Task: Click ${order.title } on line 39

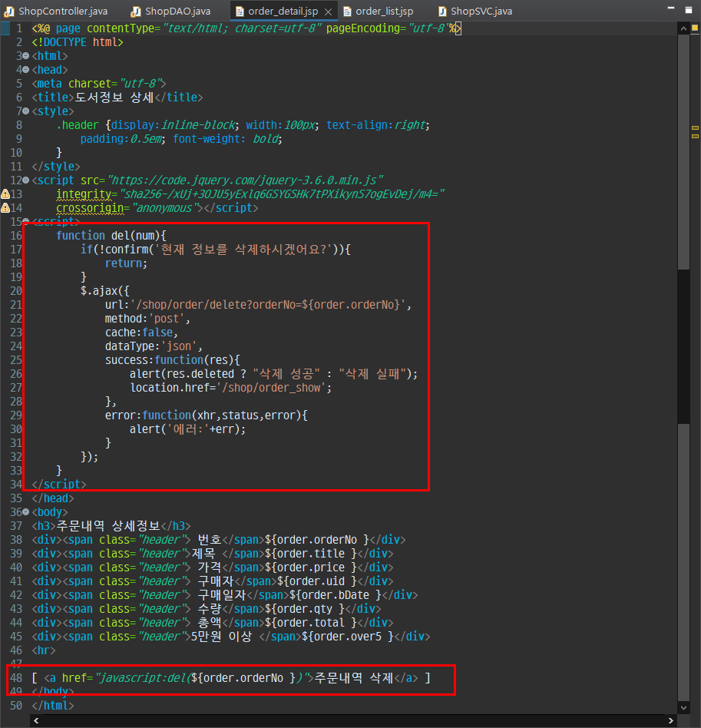Action: click(311, 554)
